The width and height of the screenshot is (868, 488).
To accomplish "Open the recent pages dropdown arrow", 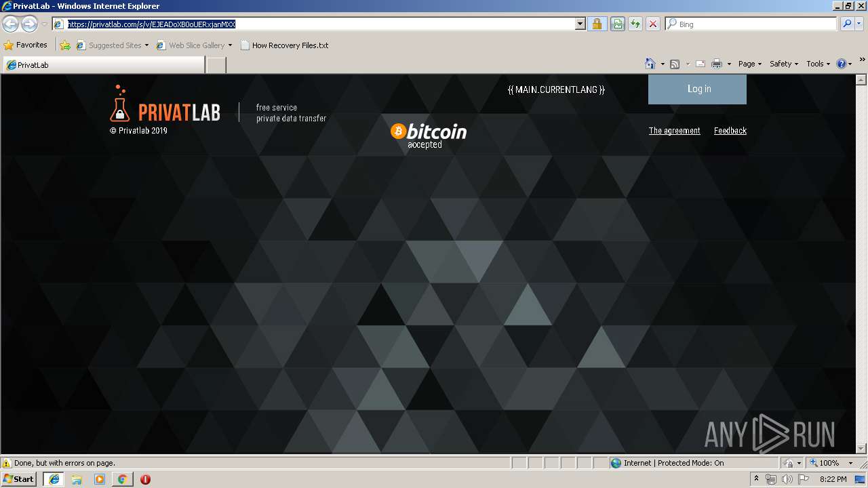I will (x=44, y=24).
